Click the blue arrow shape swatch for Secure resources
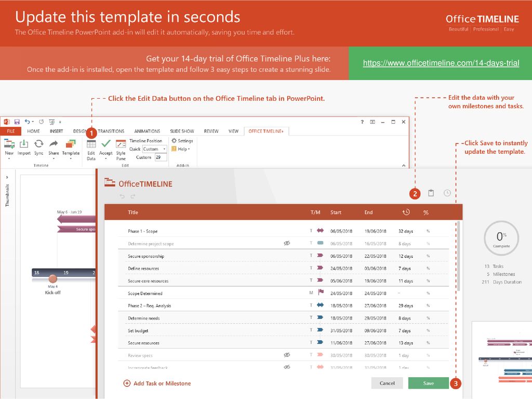532x399 pixels. pos(320,342)
